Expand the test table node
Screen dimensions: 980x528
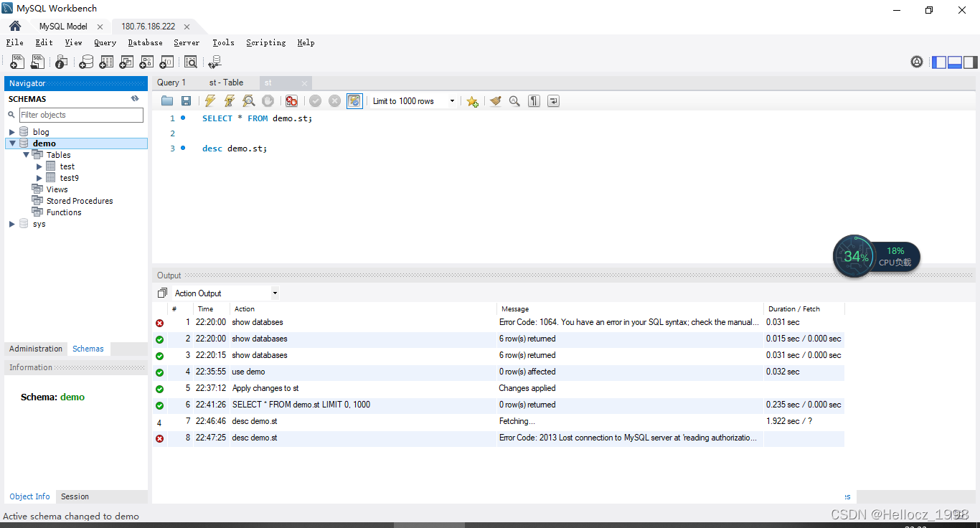pos(39,166)
